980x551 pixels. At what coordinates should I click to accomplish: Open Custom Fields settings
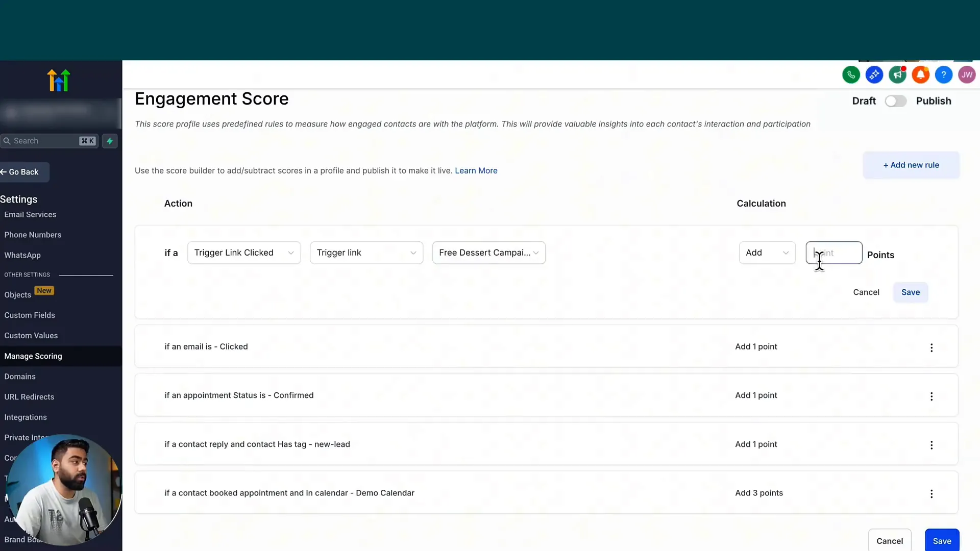point(30,315)
